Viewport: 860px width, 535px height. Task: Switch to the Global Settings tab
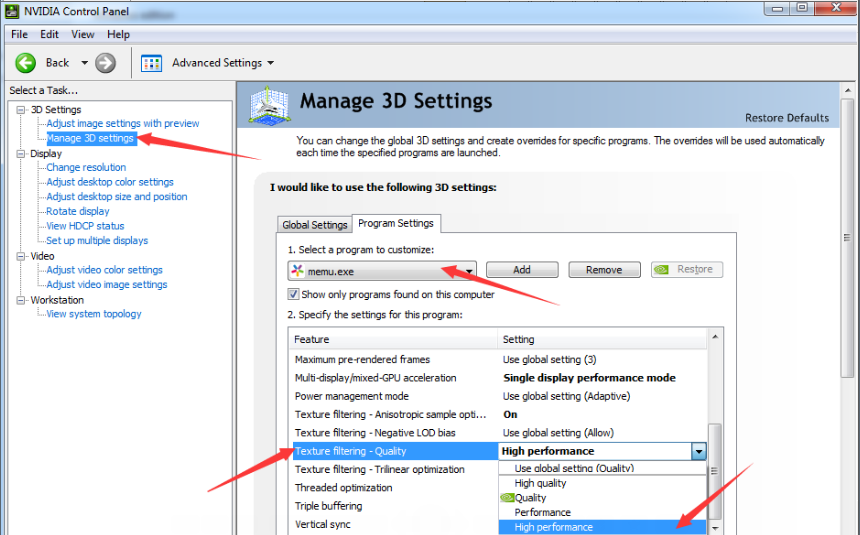(x=314, y=225)
